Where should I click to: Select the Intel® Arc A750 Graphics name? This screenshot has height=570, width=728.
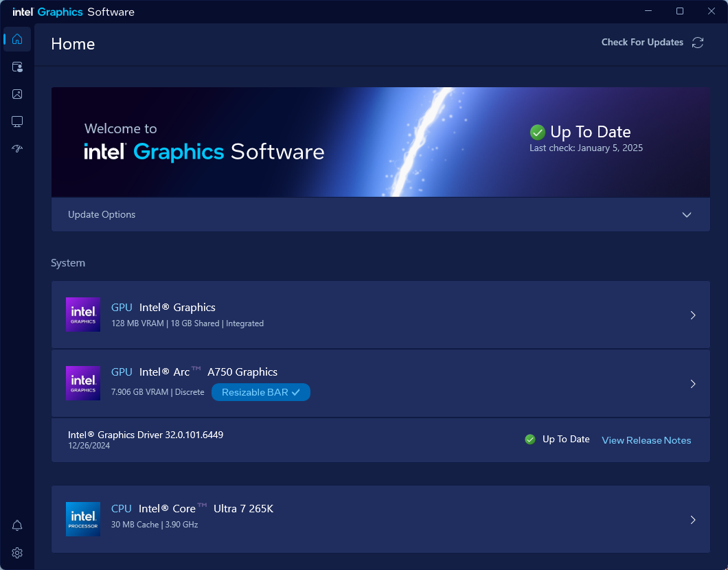click(208, 372)
